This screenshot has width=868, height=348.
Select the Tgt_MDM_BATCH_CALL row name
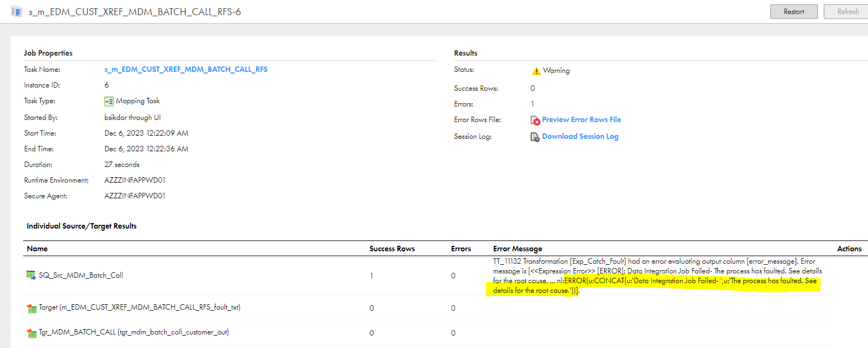134,332
